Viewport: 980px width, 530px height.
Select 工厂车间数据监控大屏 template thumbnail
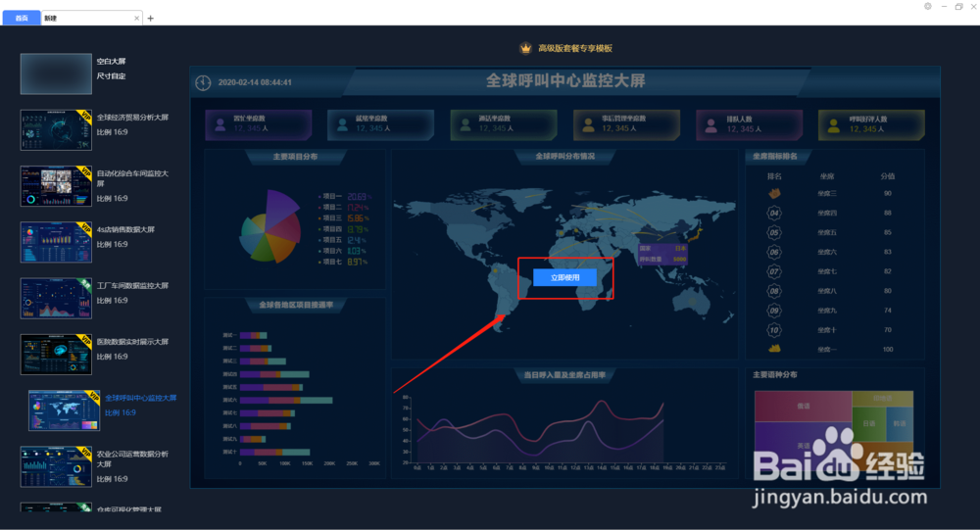coord(56,298)
